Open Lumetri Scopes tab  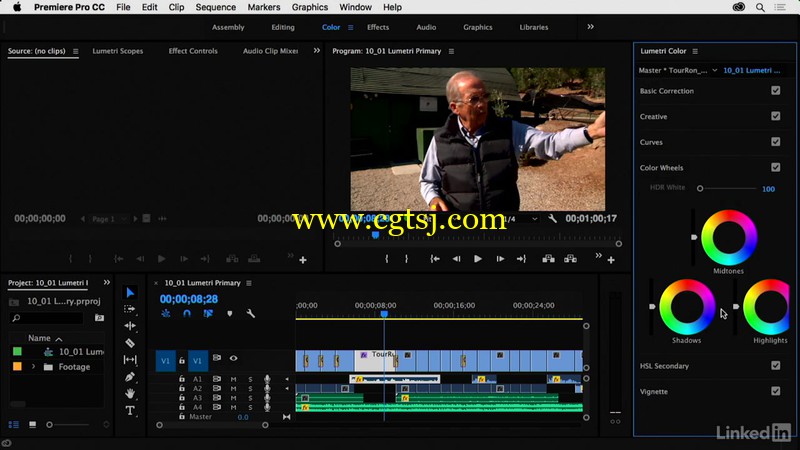coord(117,51)
